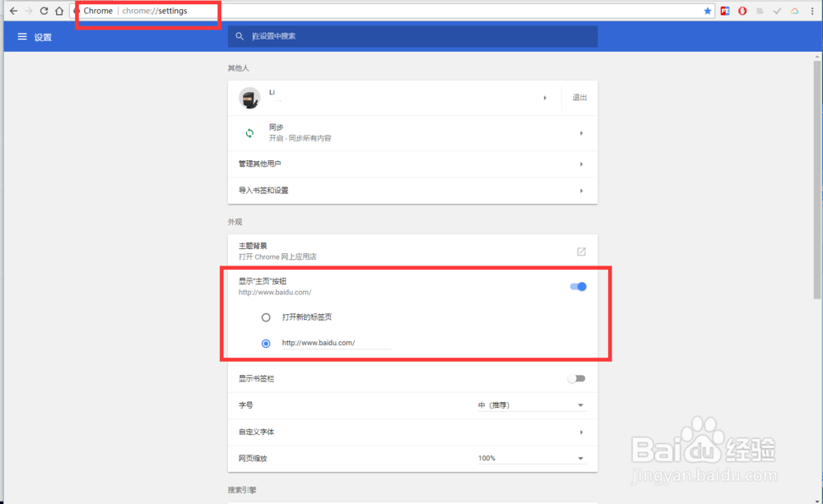Open Chrome's three-dot menu

pyautogui.click(x=812, y=11)
